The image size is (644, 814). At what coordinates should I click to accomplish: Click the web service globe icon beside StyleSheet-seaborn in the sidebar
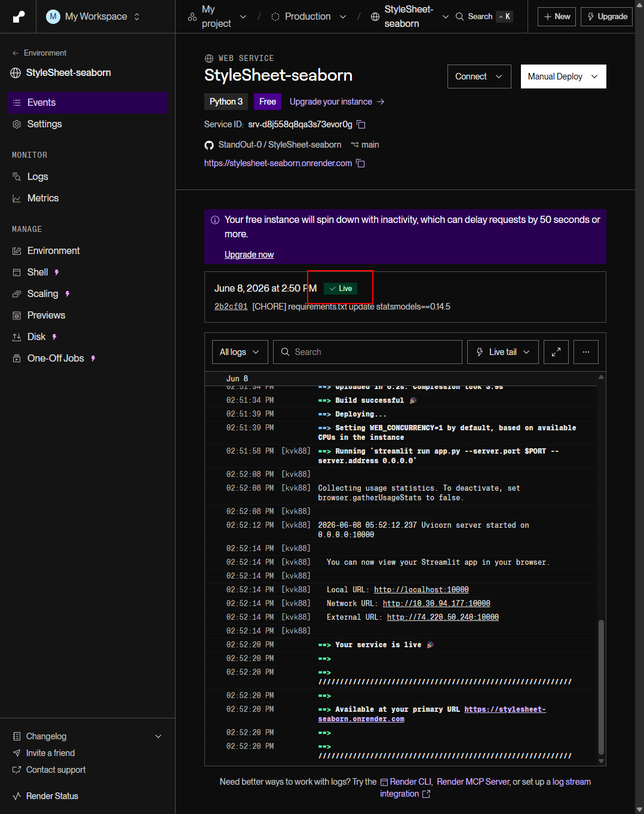point(16,73)
